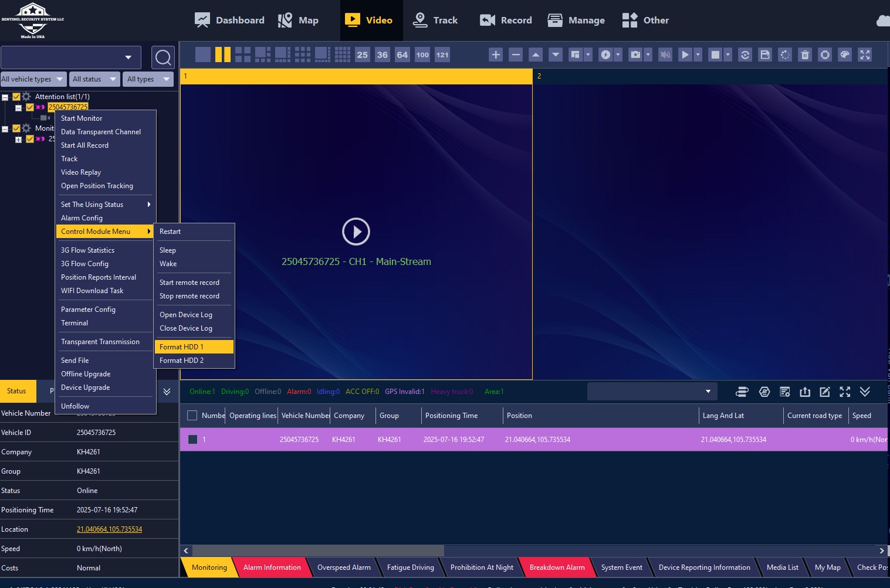
Task: Open the All vehicle types dropdown
Action: [32, 79]
